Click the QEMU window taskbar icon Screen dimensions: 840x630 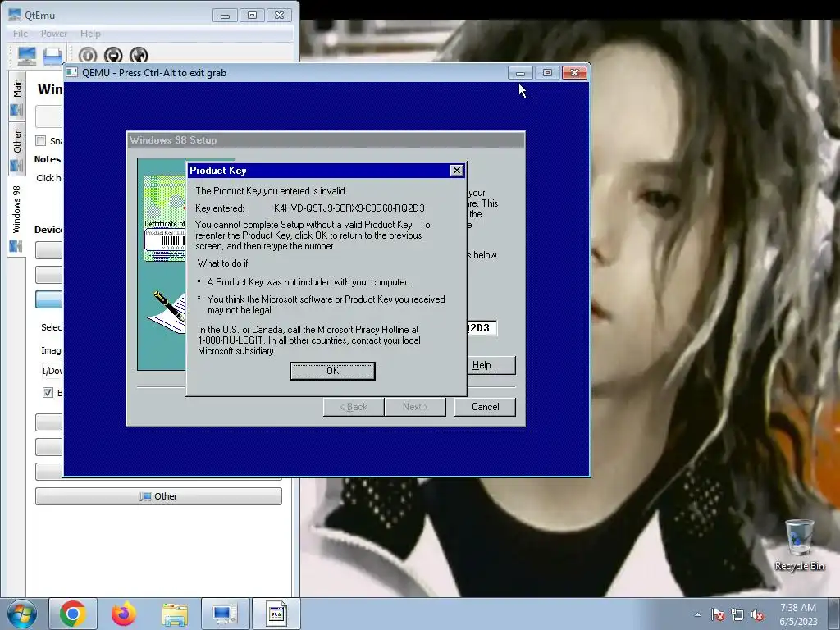[x=276, y=614]
